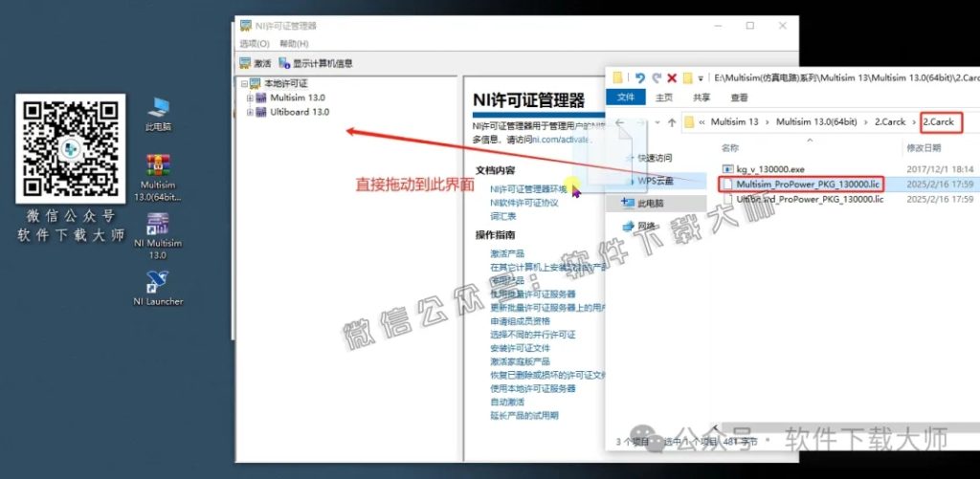Click the back arrow in Explorer
980x479 pixels.
pos(619,122)
